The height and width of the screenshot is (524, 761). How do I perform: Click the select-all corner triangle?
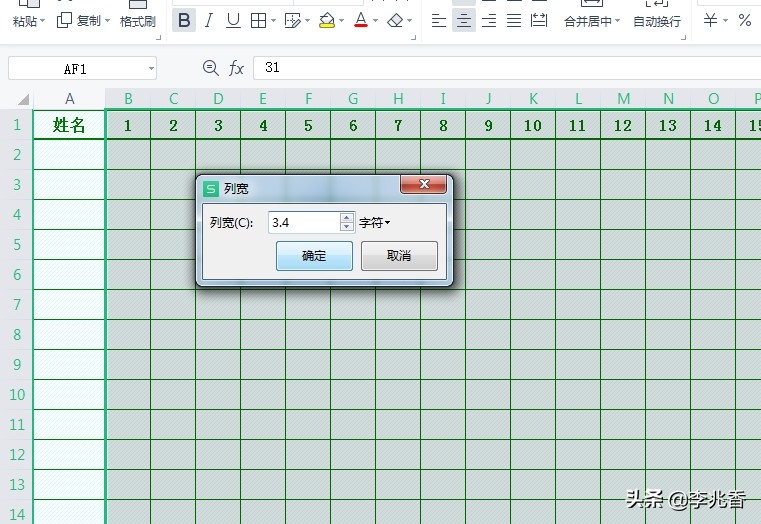point(23,99)
